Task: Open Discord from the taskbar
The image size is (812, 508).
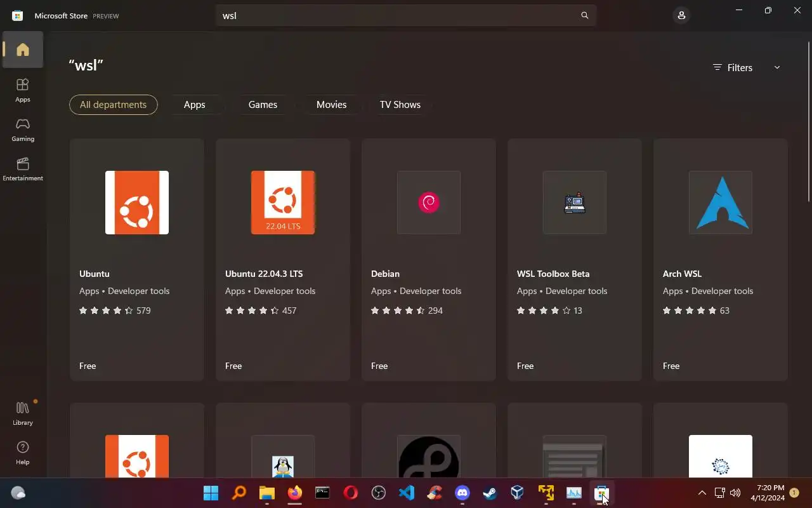Action: pos(462,493)
